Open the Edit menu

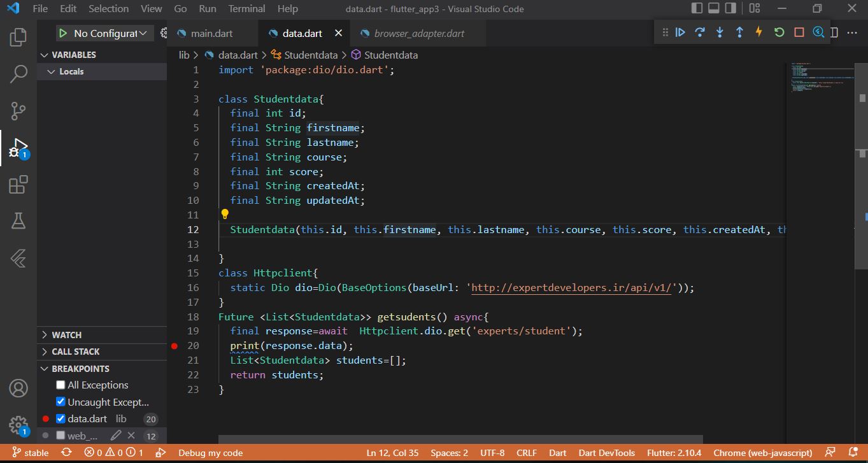click(68, 9)
